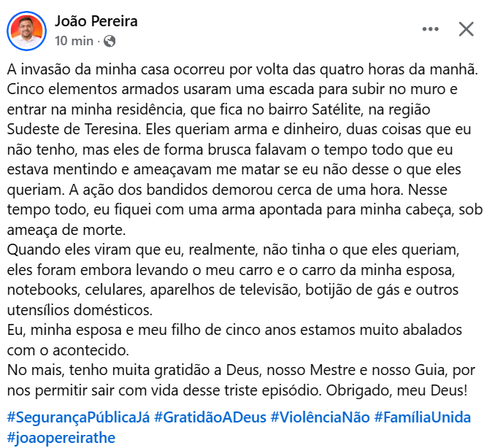
Task: Hide the post with the X icon
Action: [x=466, y=29]
